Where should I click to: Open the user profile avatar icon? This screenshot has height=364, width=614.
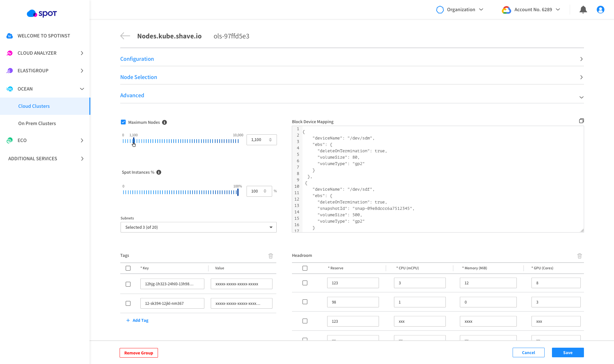tap(600, 10)
